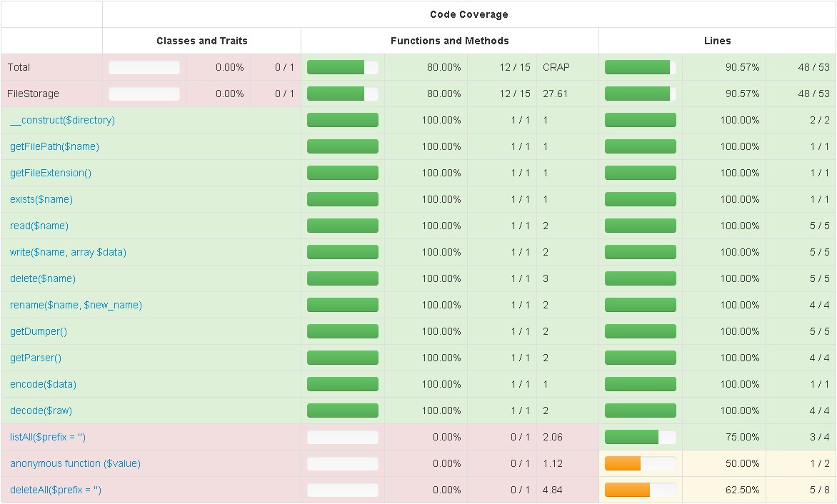Click write($name, array $data) link
This screenshot has width=837, height=504.
pos(68,252)
